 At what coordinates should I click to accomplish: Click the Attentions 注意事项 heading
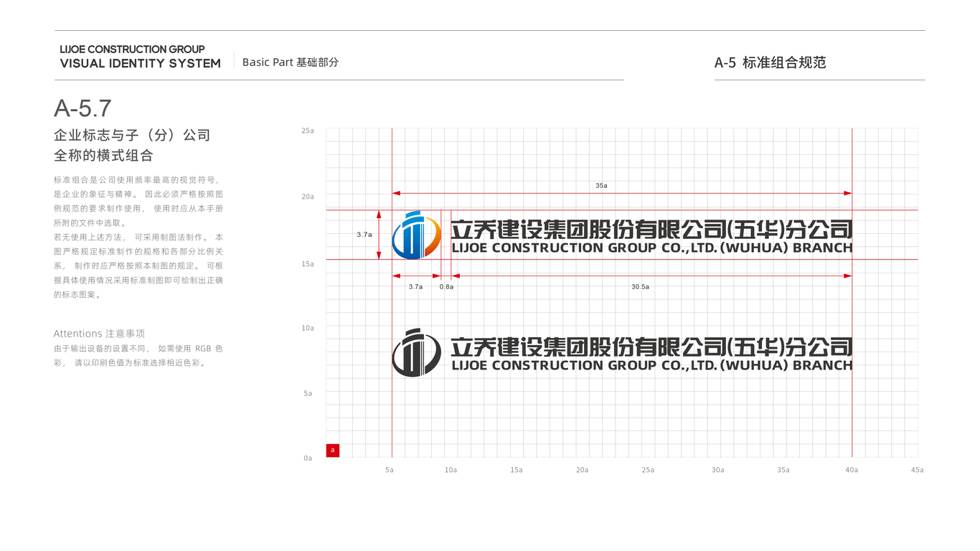[99, 334]
